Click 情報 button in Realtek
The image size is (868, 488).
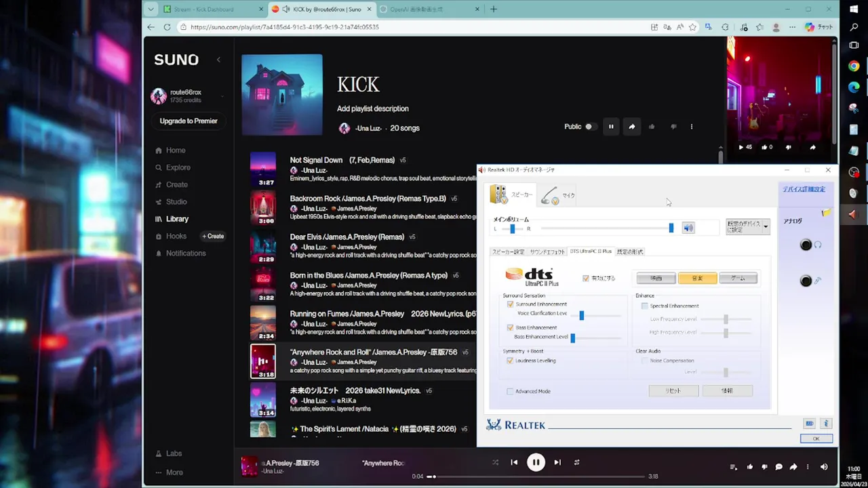click(727, 391)
